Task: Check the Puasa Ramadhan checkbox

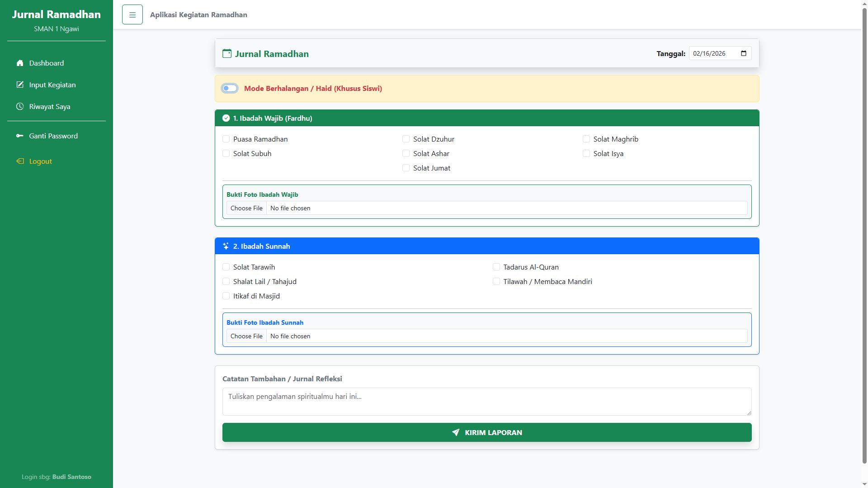Action: click(x=226, y=139)
